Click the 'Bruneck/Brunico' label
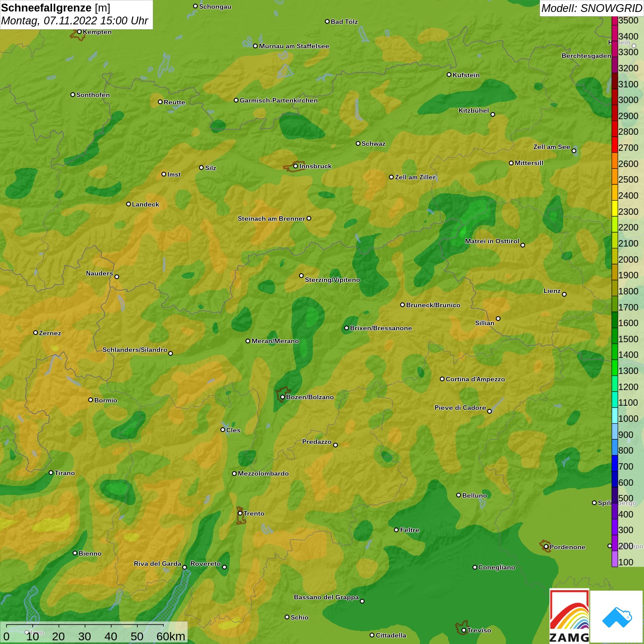644x644 pixels. pos(433,305)
